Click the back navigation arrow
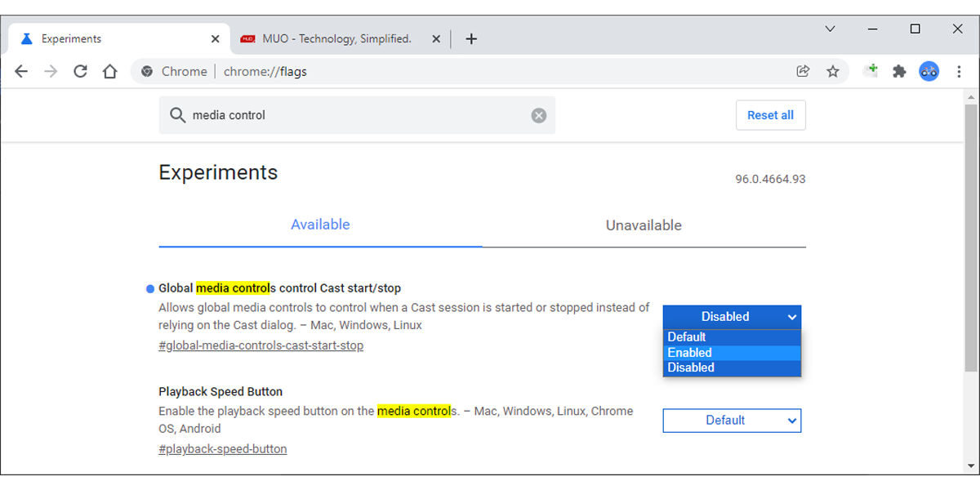Screen dimensions: 980x490 (x=21, y=71)
